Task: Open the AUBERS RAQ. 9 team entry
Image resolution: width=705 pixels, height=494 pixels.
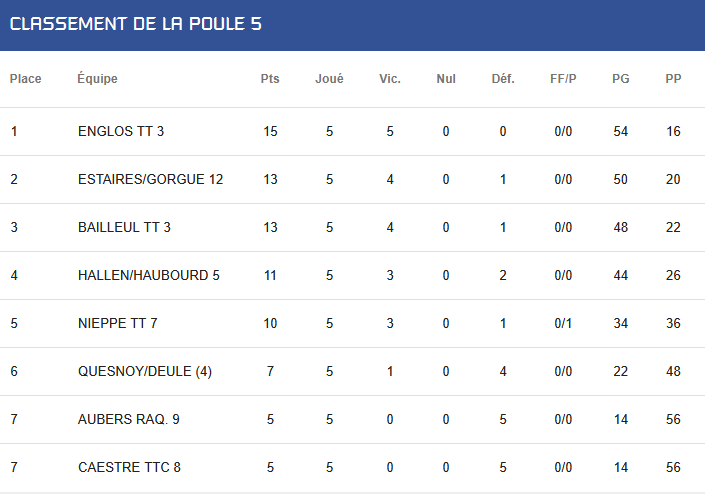Action: point(129,419)
